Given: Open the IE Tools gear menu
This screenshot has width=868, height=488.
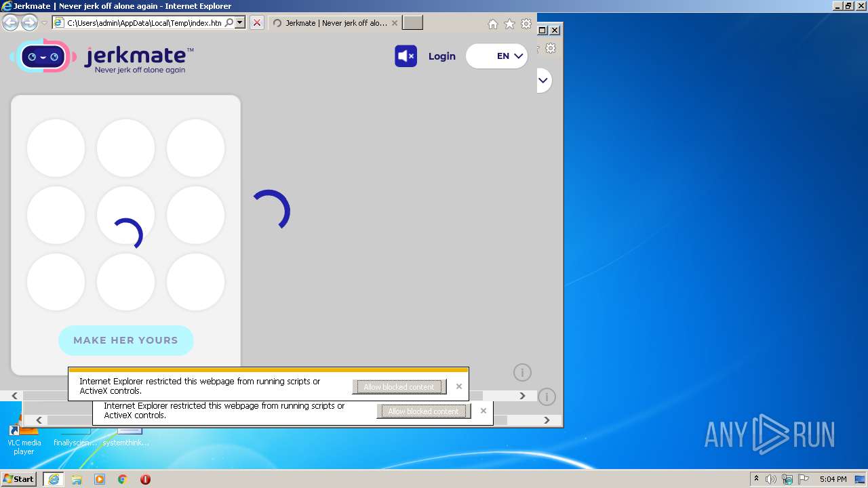Looking at the screenshot, I should (526, 24).
